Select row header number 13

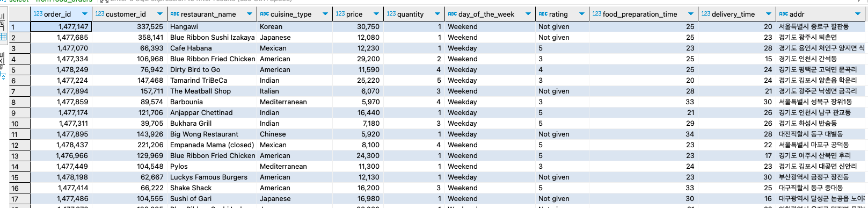pyautogui.click(x=19, y=156)
